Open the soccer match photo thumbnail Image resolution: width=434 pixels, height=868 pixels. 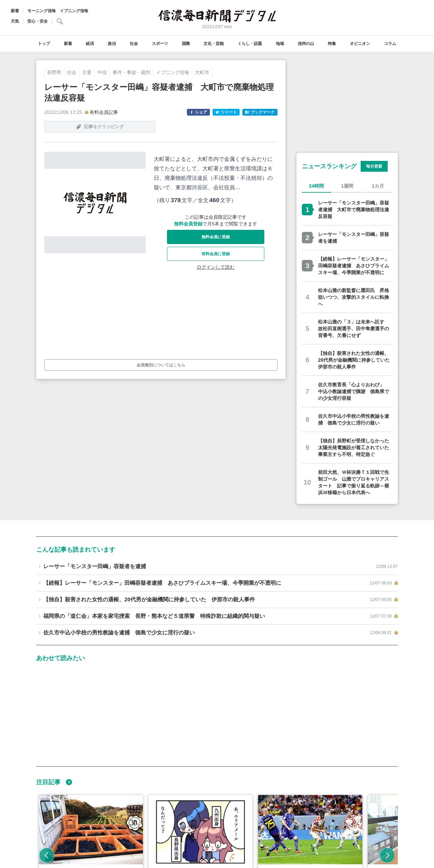(310, 829)
